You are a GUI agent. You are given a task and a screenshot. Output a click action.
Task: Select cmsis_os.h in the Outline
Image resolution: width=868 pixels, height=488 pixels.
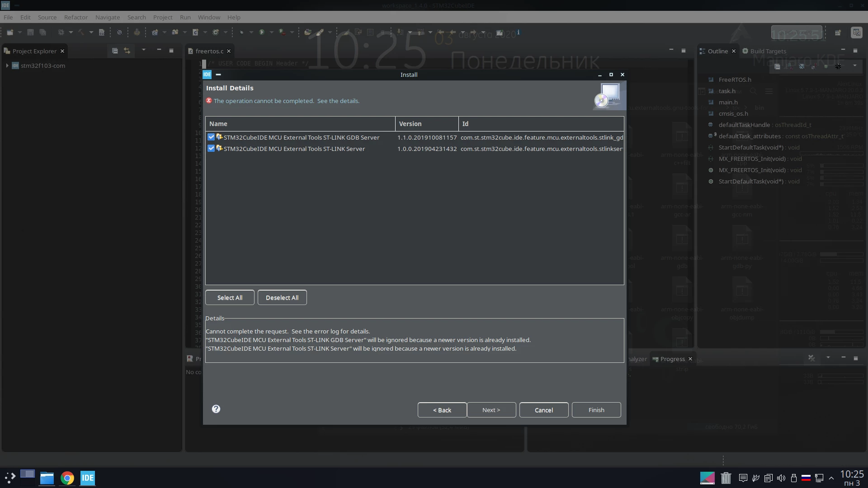(x=733, y=113)
